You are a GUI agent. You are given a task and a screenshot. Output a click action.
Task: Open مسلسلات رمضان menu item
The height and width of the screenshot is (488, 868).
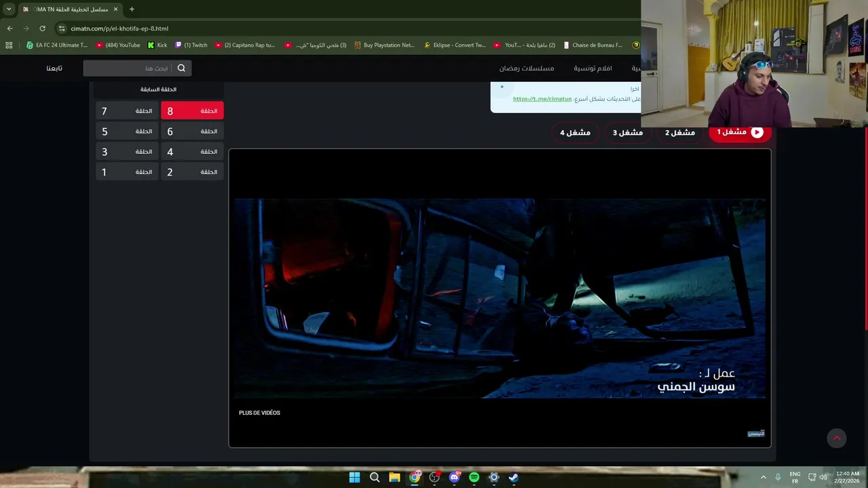pos(527,68)
